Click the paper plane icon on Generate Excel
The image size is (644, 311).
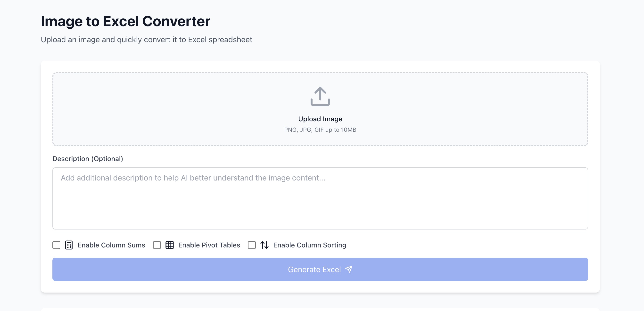348,269
